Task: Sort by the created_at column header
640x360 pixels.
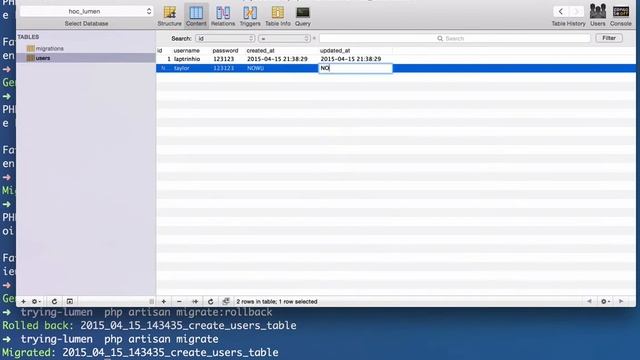Action: [x=260, y=51]
